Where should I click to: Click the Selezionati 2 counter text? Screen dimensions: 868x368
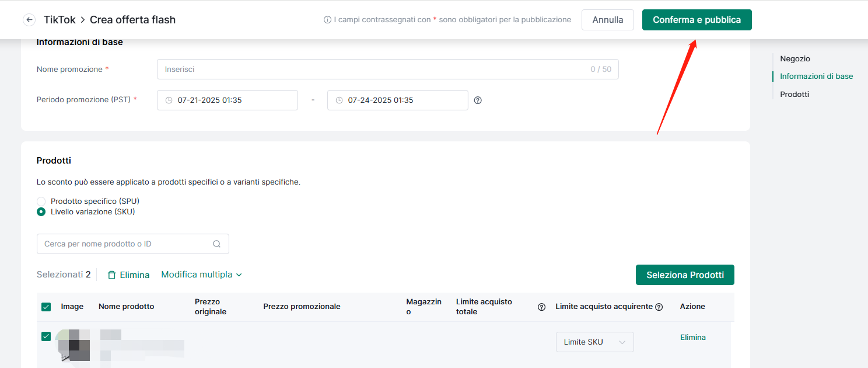pos(64,275)
